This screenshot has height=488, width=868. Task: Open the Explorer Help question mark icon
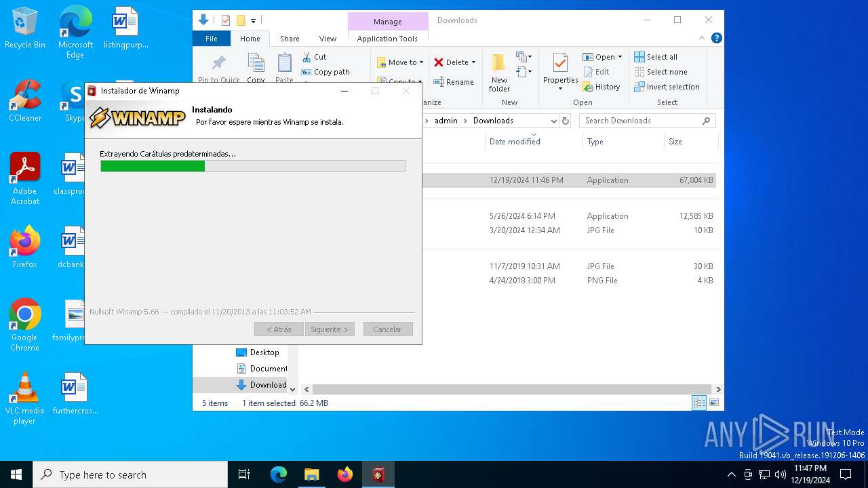[x=716, y=39]
